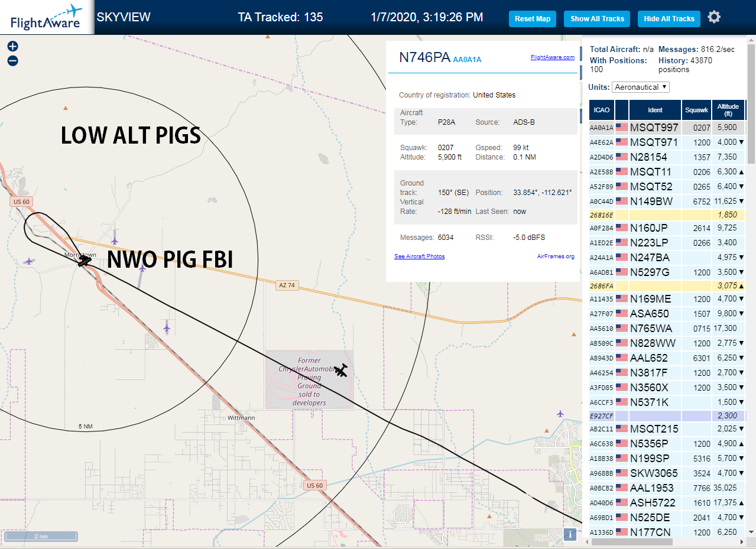Select the N223LP aircraft row
756x549 pixels.
pos(667,243)
